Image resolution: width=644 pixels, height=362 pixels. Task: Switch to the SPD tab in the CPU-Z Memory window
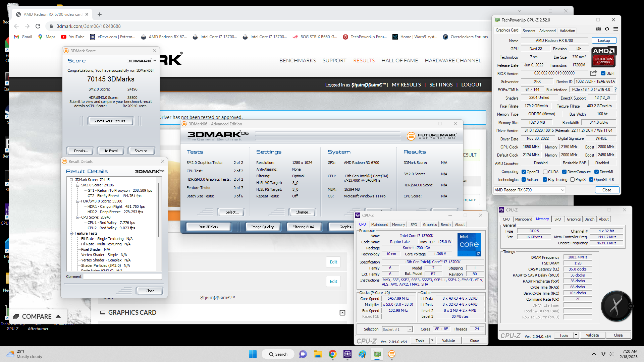557,219
